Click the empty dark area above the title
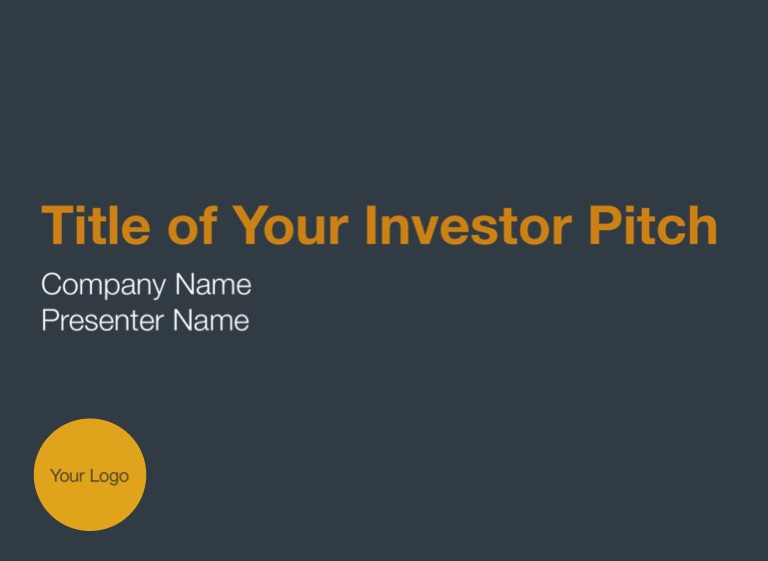 point(384,98)
